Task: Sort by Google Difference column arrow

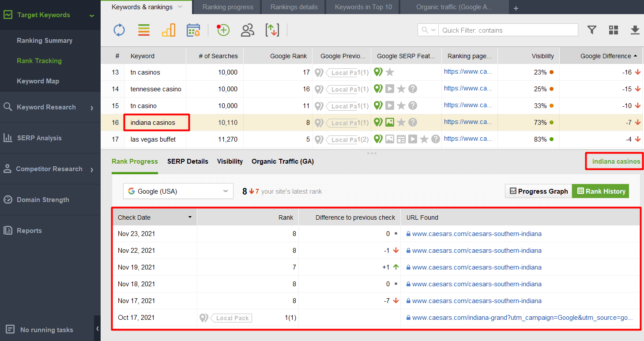Action: 635,56
